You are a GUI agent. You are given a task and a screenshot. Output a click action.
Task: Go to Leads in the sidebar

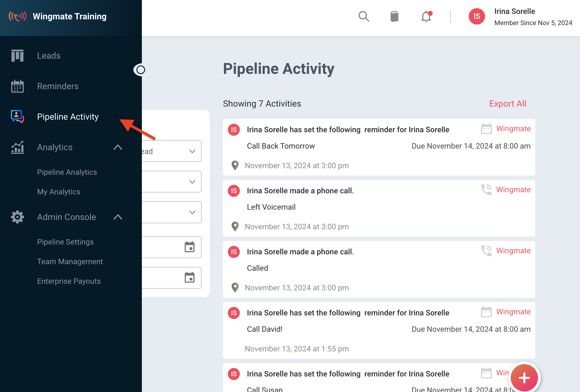coord(49,56)
